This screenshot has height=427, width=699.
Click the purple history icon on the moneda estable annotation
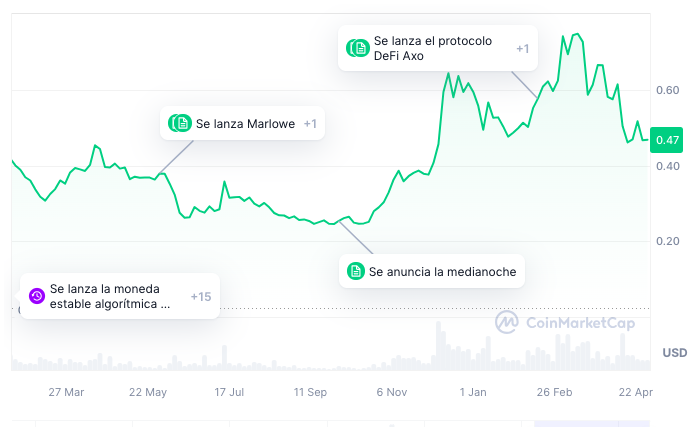click(37, 296)
